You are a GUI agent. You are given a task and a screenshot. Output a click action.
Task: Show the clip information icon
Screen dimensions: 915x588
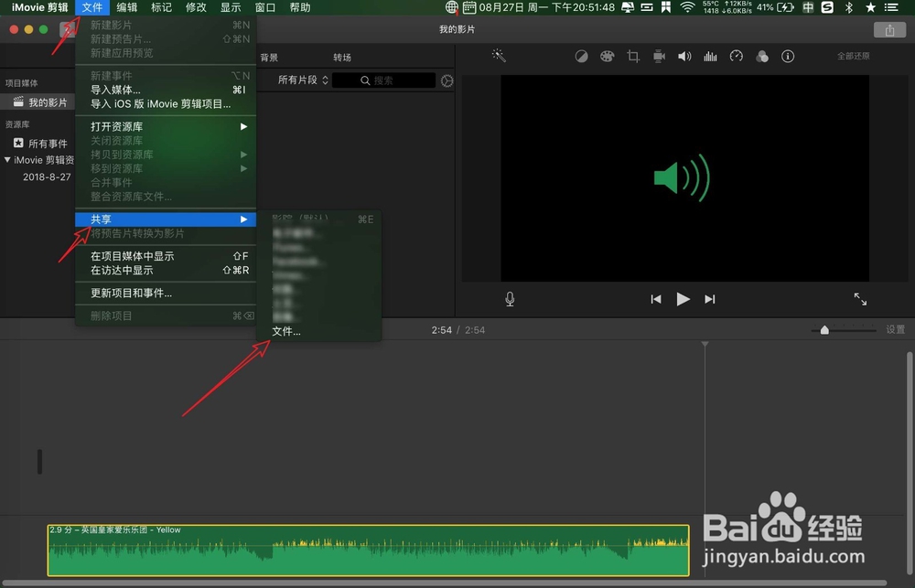click(788, 56)
